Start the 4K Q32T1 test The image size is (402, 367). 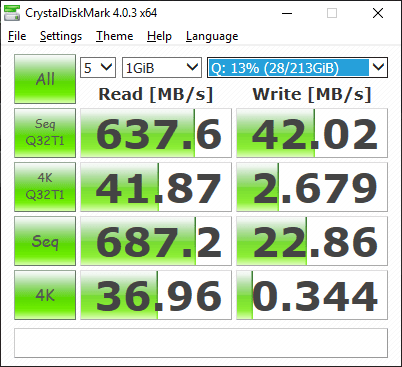45,187
